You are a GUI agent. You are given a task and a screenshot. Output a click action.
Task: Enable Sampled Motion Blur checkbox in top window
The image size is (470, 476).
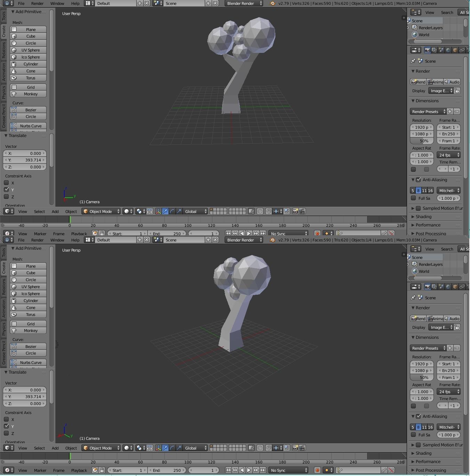tap(419, 208)
